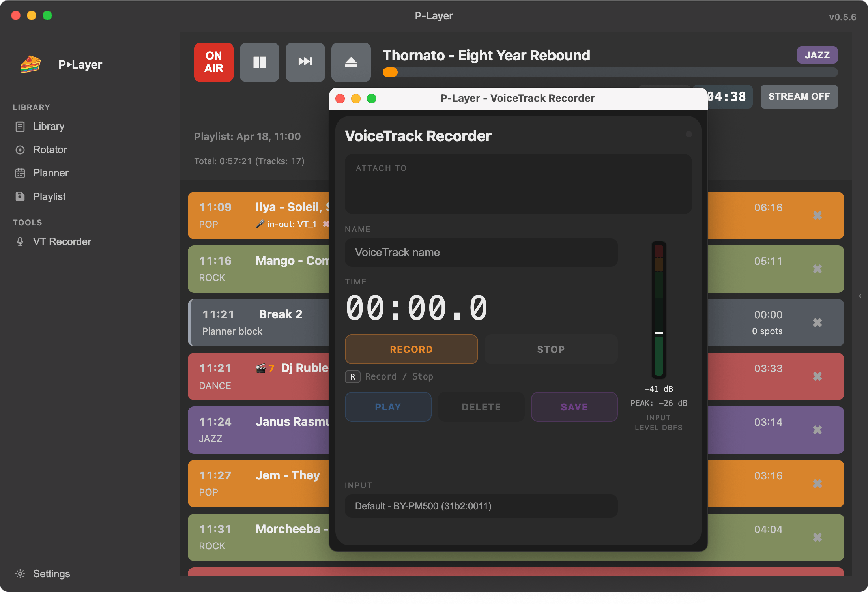Select the 11:16 Mango track title
Image resolution: width=868 pixels, height=610 pixels.
coord(292,261)
